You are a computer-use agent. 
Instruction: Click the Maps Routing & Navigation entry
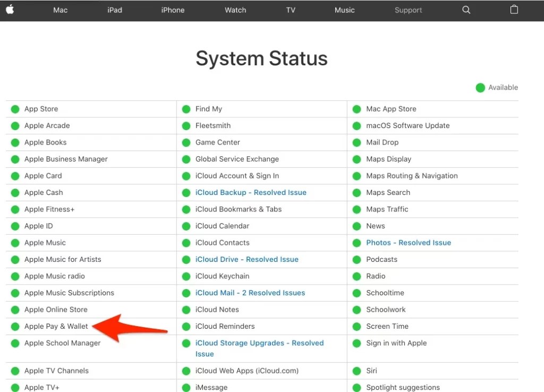click(x=412, y=176)
